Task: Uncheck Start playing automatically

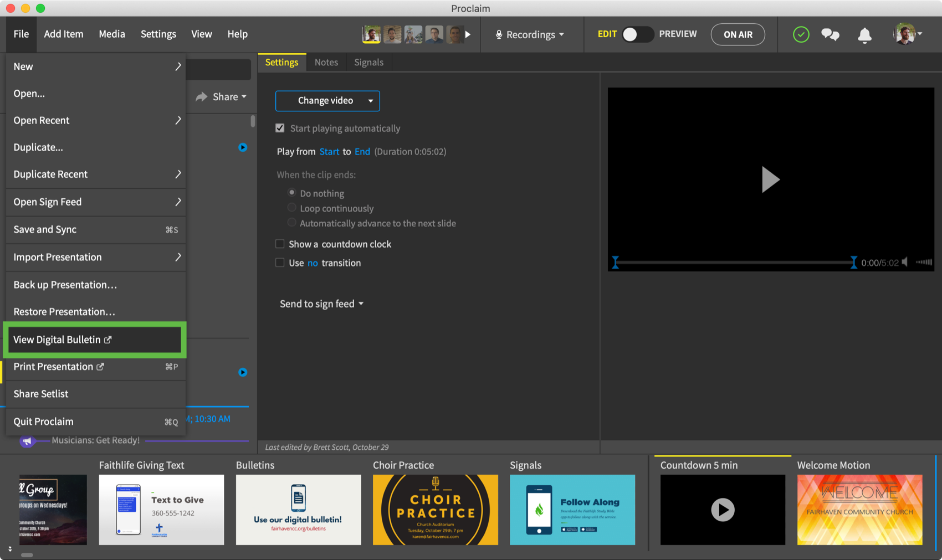Action: (280, 128)
